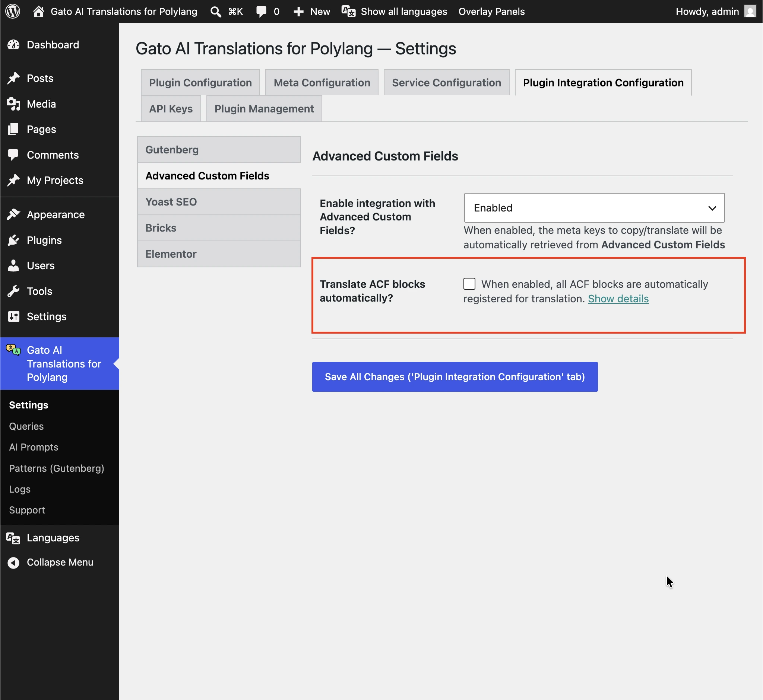The image size is (763, 700).
Task: Switch to Meta Configuration tab
Action: point(322,83)
